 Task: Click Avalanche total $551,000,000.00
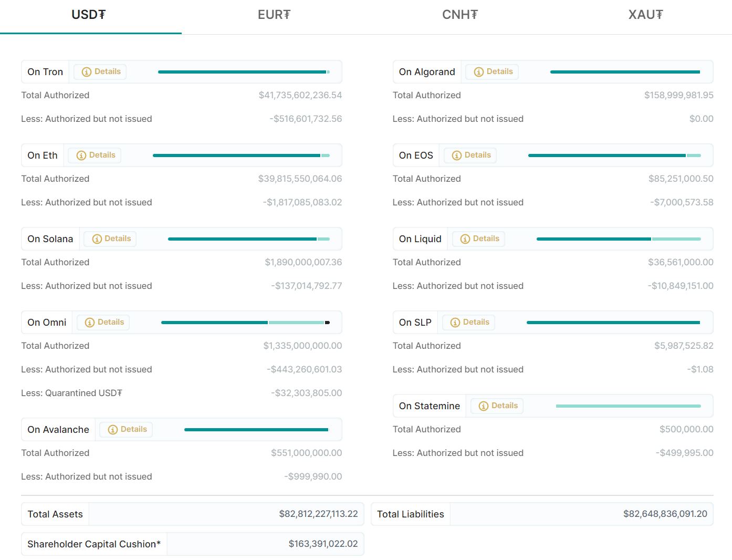307,453
